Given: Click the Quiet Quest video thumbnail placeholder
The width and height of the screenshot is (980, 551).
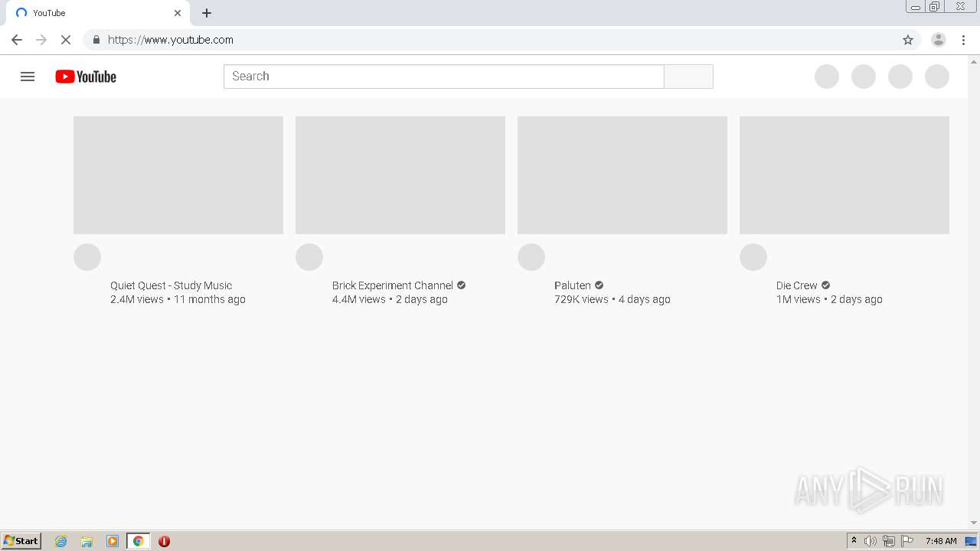Looking at the screenshot, I should 178,175.
